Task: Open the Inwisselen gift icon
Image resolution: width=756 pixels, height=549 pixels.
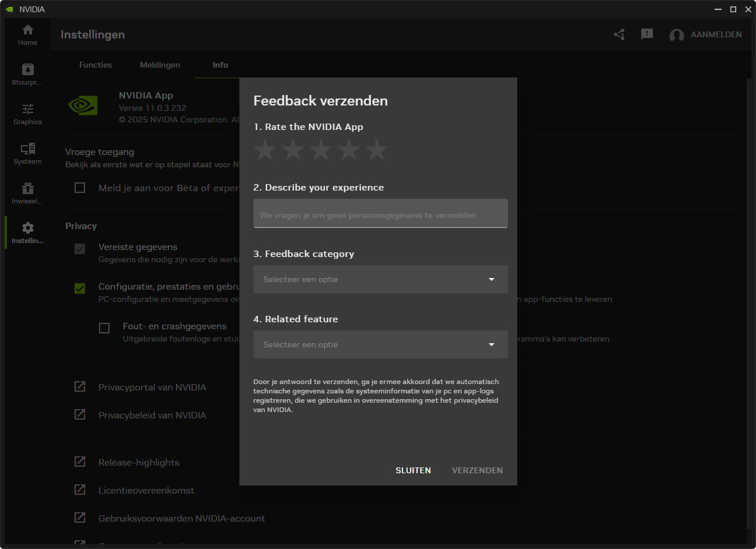Action: (27, 193)
